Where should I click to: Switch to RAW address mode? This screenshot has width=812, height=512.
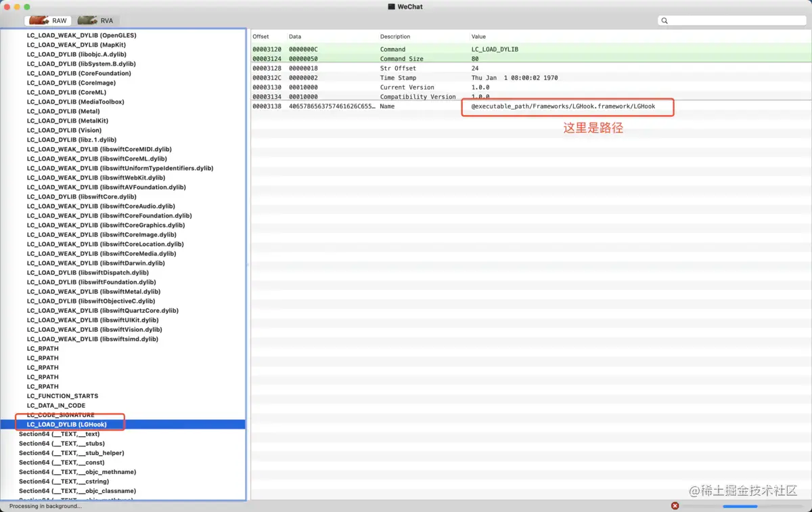pos(47,20)
